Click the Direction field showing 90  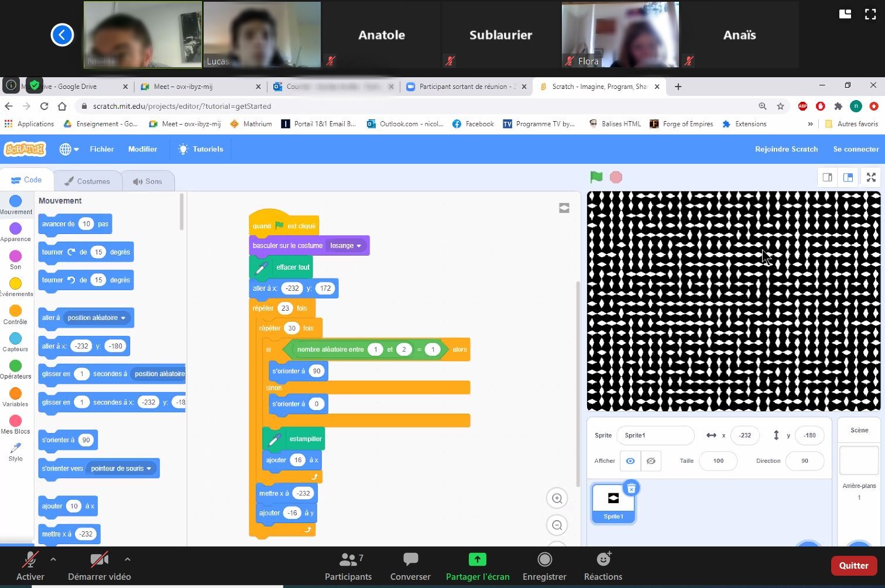(804, 461)
